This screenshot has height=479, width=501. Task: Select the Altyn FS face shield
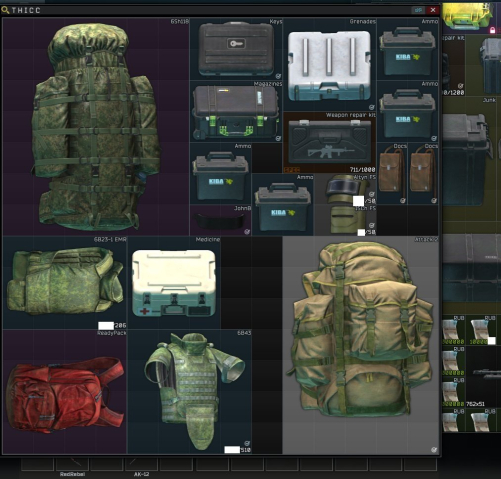point(345,189)
